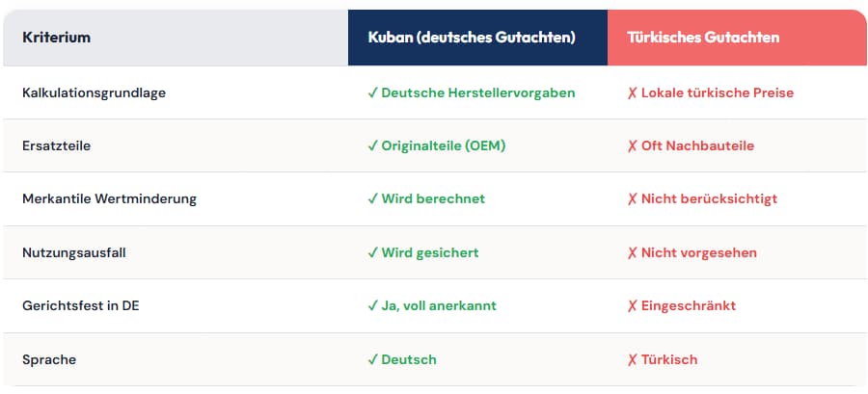Click red X beside Lokale türkische Preise
Image resolution: width=868 pixels, height=394 pixels.
click(632, 92)
